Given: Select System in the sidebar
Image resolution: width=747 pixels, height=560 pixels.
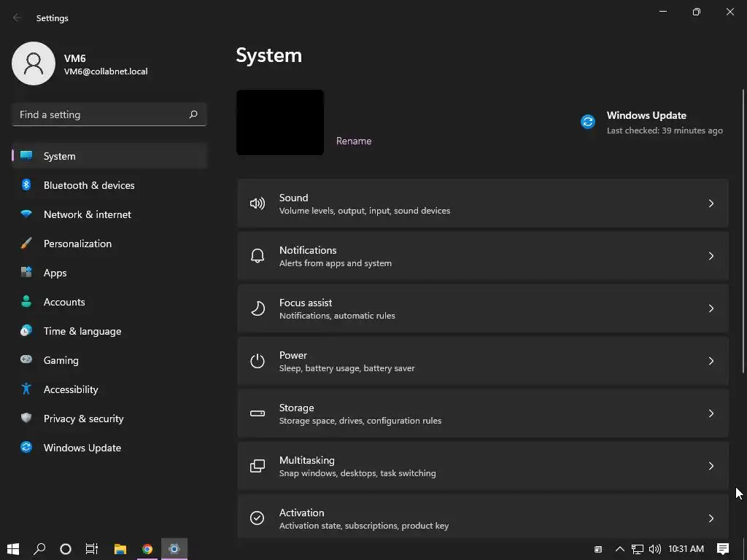Looking at the screenshot, I should [109, 156].
